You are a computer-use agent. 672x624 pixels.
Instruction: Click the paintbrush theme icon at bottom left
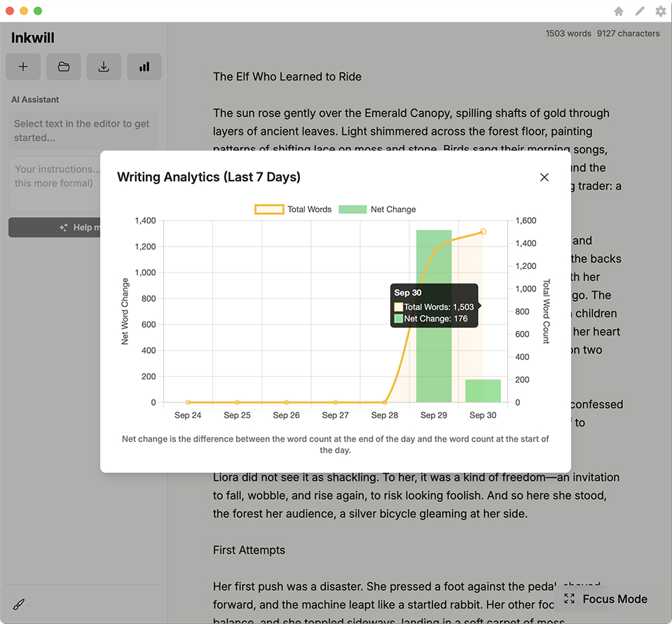tap(19, 604)
